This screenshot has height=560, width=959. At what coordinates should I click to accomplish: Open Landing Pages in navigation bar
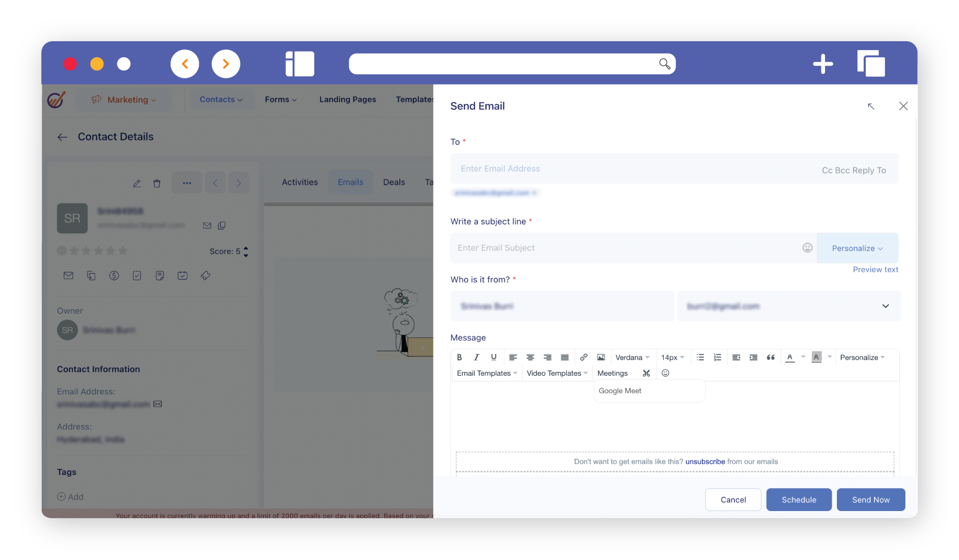pos(348,99)
